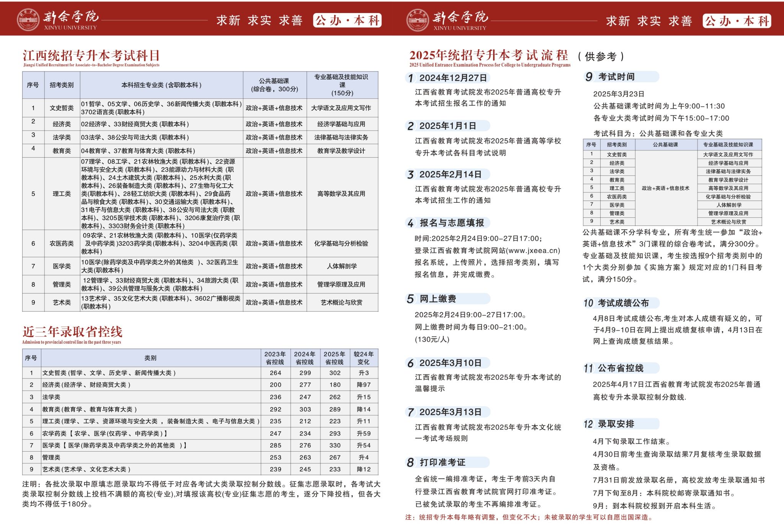Click step number 9 badge beside 考试时间
The width and height of the screenshot is (784, 532).
[x=589, y=77]
